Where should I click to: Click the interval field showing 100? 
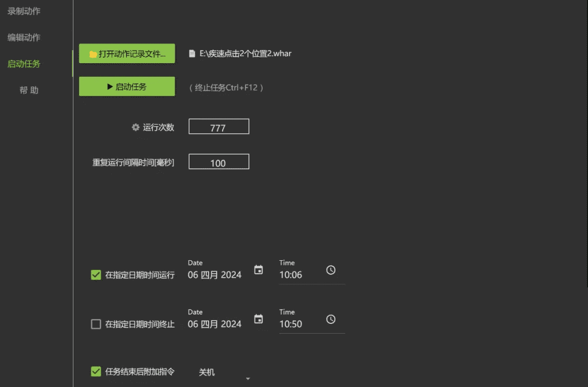219,162
